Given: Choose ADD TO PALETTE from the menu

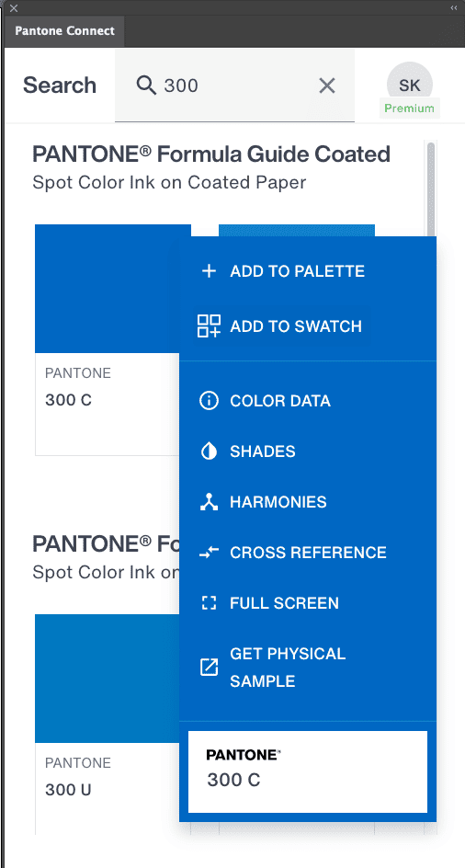Looking at the screenshot, I should click(297, 271).
